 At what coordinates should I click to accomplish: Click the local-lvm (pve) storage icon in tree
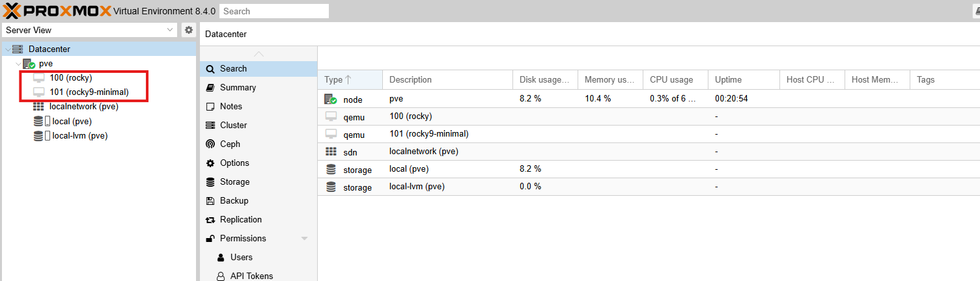coord(40,136)
